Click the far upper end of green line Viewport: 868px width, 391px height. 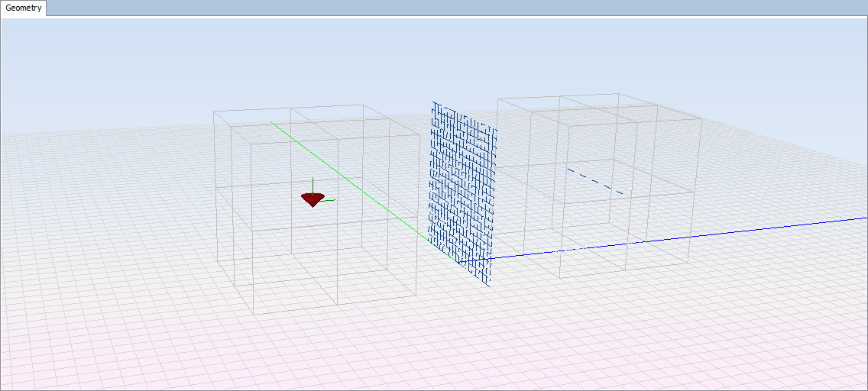[273, 123]
